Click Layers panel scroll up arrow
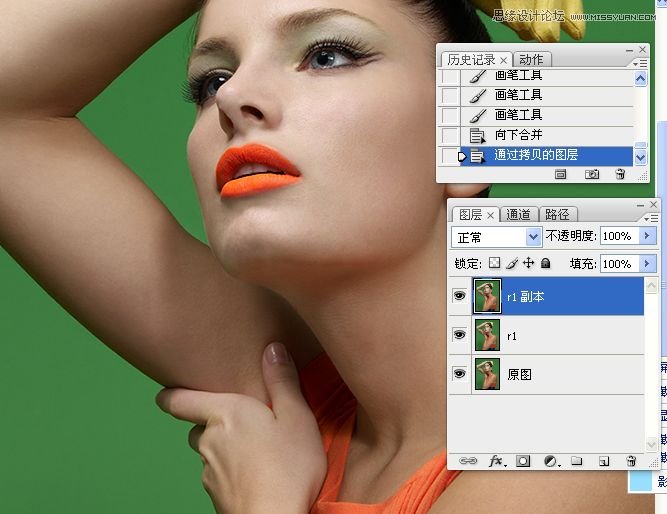 (x=651, y=286)
